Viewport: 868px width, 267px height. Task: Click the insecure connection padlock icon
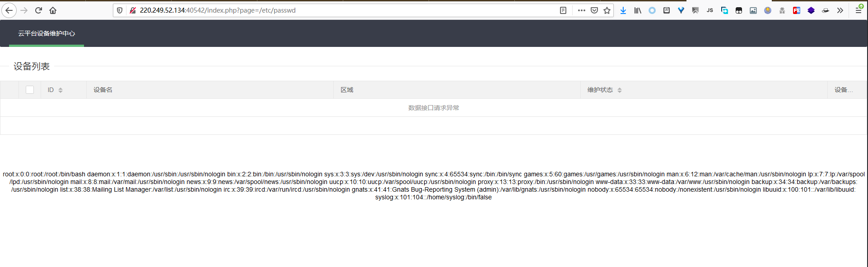(x=132, y=10)
